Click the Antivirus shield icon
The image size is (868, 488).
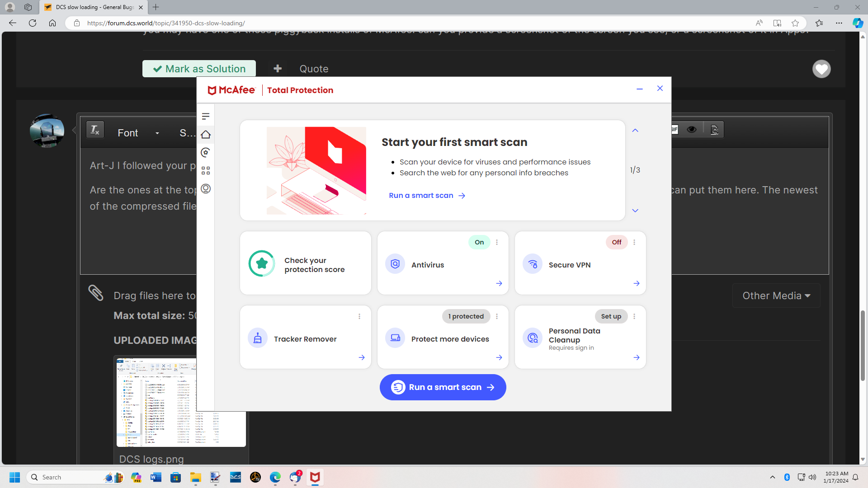click(x=395, y=264)
